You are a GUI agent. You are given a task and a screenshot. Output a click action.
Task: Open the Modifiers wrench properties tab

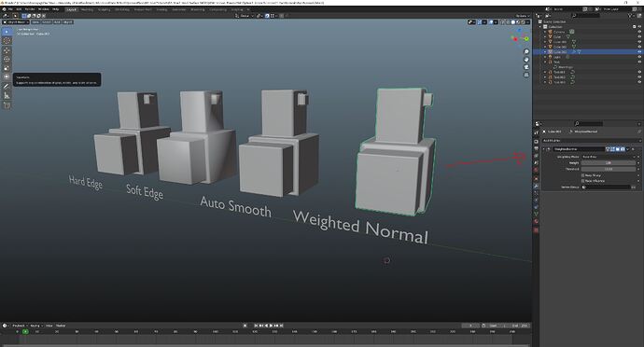pyautogui.click(x=536, y=186)
